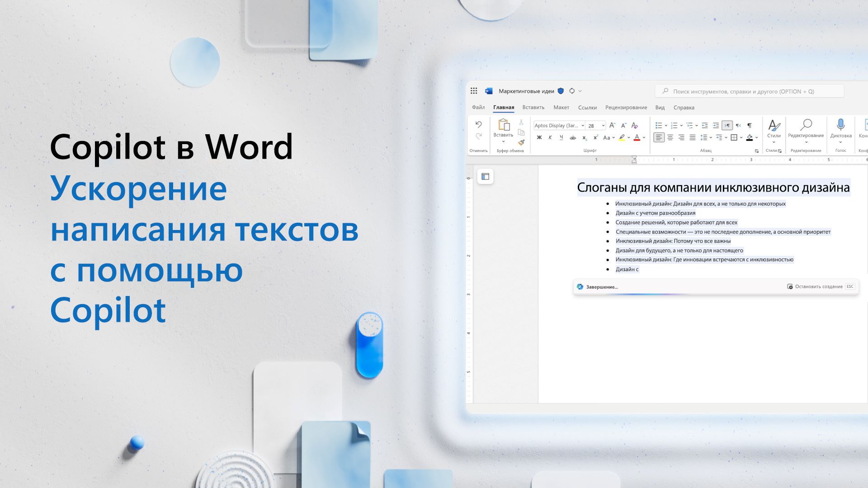Click bullet text Дизайн с учетом разнообразия
This screenshot has width=868, height=488.
click(656, 213)
